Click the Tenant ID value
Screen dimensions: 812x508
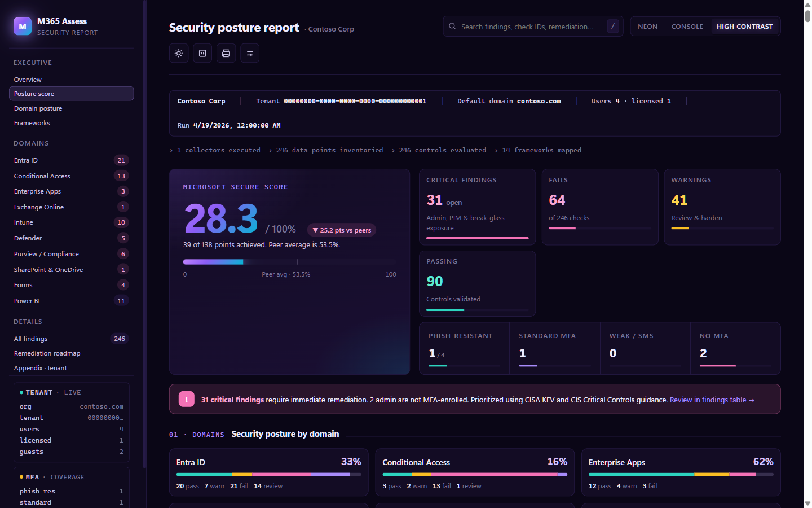pos(355,101)
